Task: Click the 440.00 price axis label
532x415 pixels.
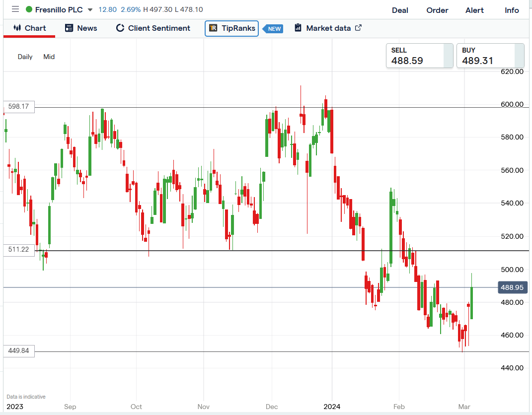Action: pyautogui.click(x=512, y=368)
